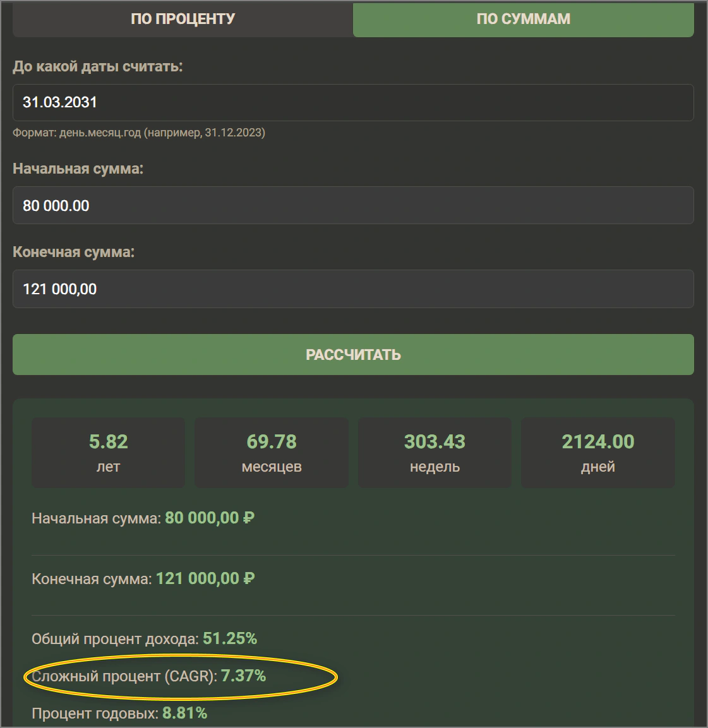Viewport: 708px width, 728px height.
Task: Click the Конечная сумма 121 000,00 ₽ result
Action: 143,579
